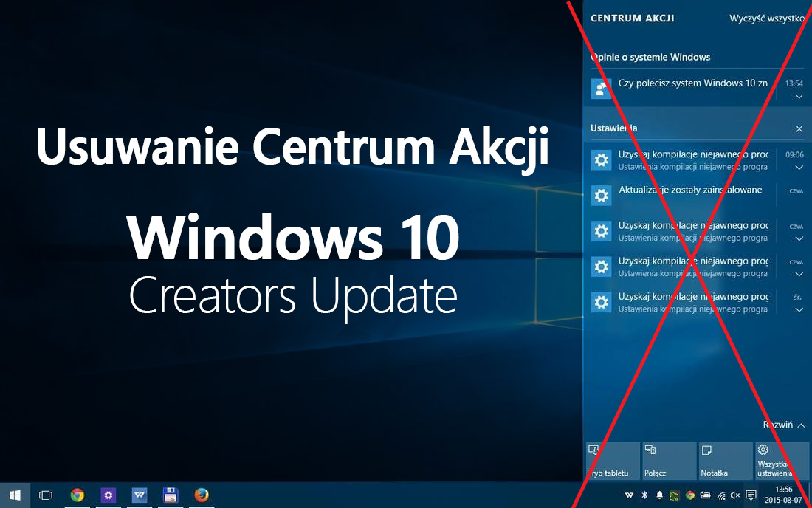Click the Ustawienia group header
This screenshot has width=812, height=508.
click(613, 128)
